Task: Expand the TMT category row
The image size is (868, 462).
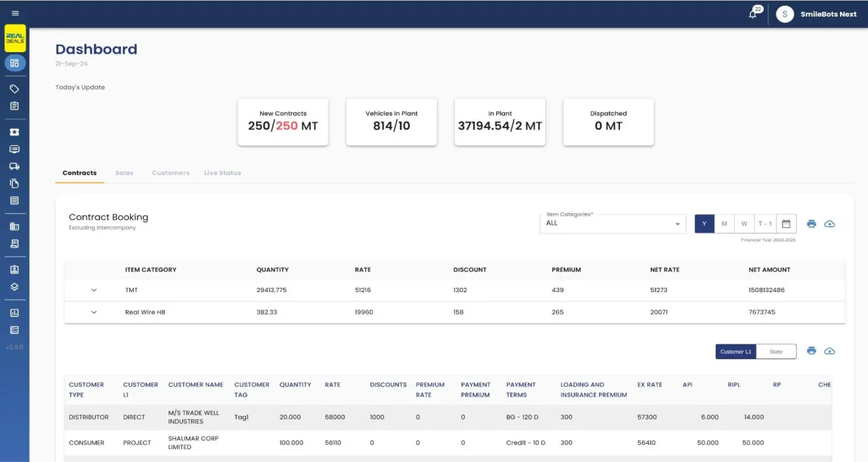Action: pyautogui.click(x=93, y=290)
